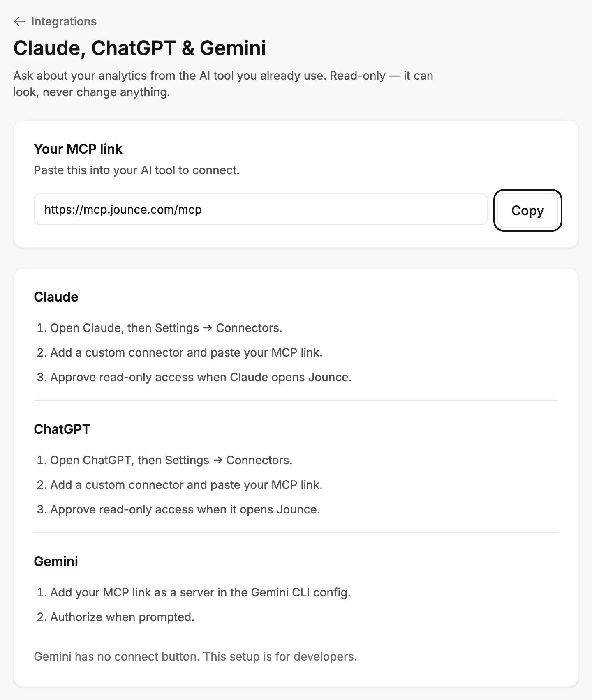Click the Paste this into your AI tool text
Viewport: 592px width, 700px height.
point(136,170)
